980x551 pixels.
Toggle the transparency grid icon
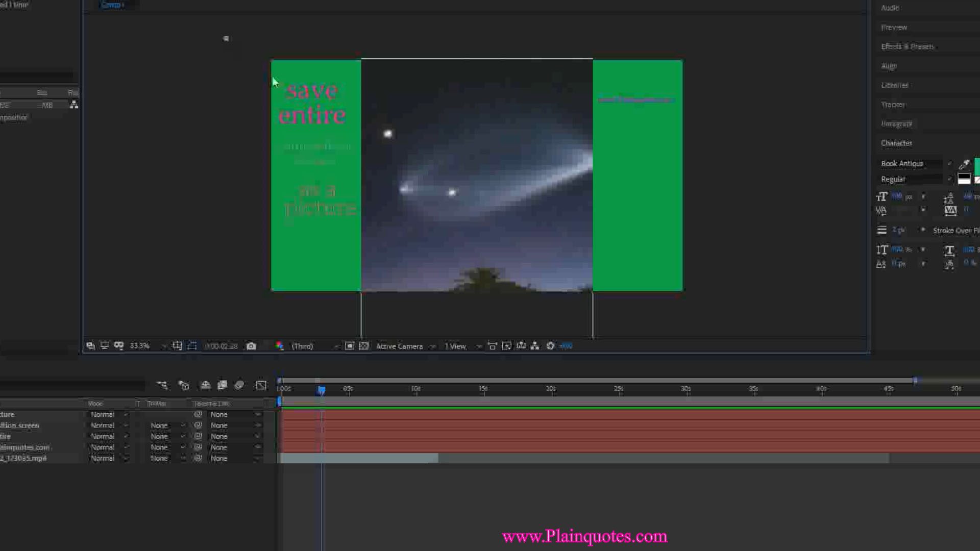pos(364,346)
